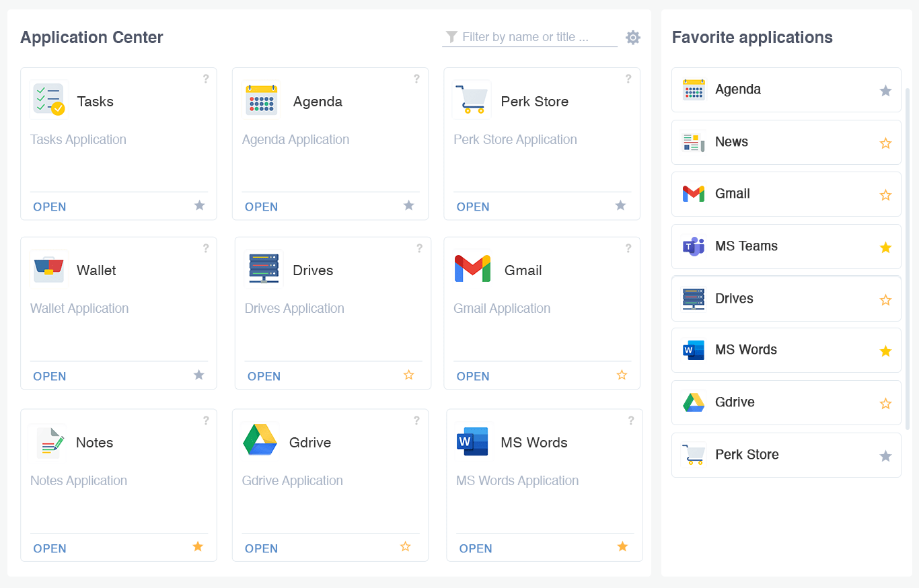Open the Wallet application
This screenshot has width=919, height=588.
click(x=50, y=376)
